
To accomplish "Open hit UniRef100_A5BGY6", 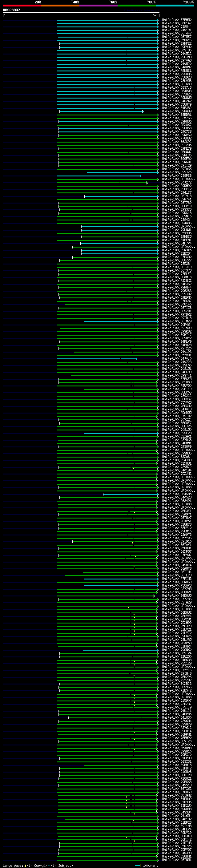I will (x=177, y=40).
